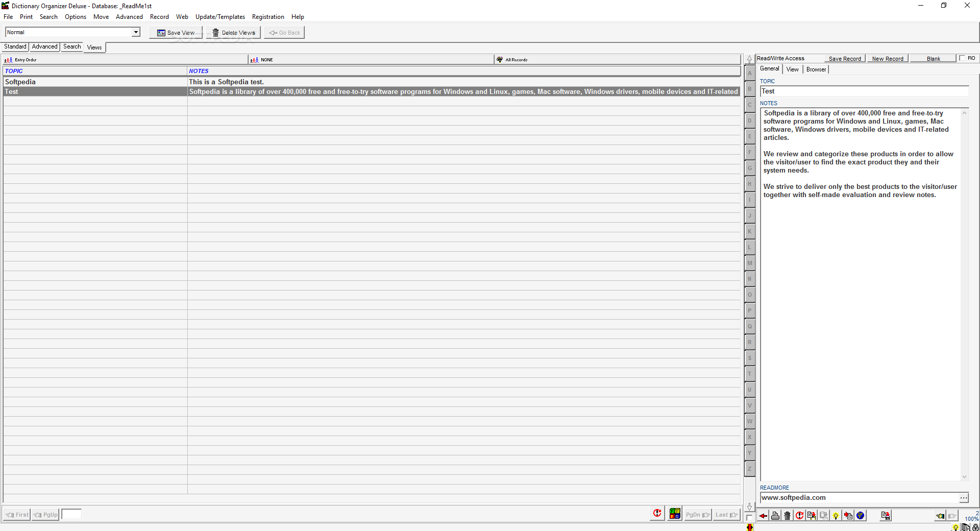980x531 pixels.
Task: Open the Help menu
Action: click(x=298, y=17)
